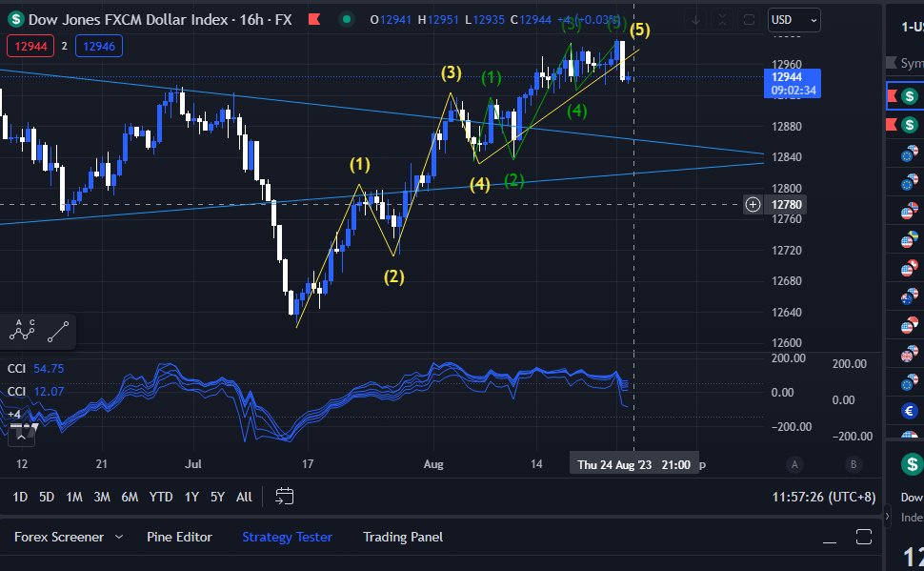Click the grey flag in the watchlist header
Viewport: 924px width, 571px height.
coord(892,63)
